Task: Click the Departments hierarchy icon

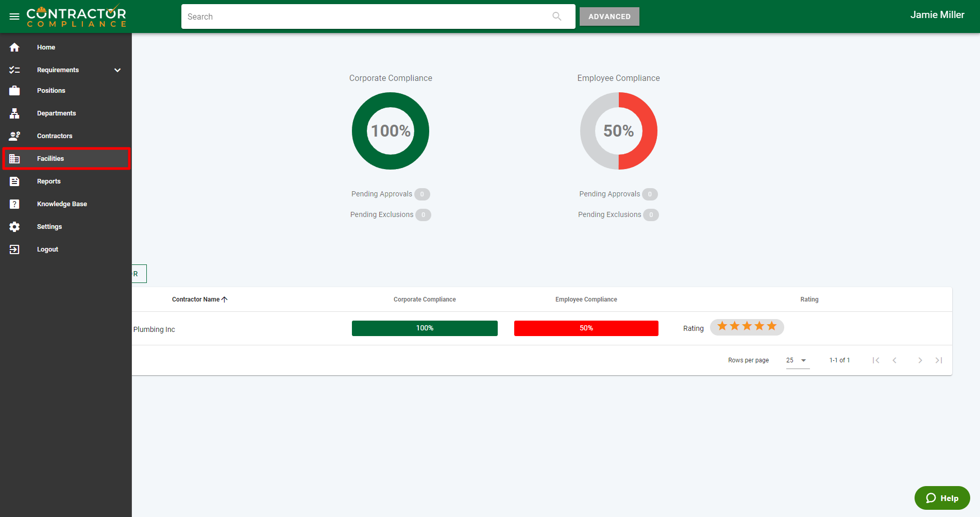Action: point(14,113)
